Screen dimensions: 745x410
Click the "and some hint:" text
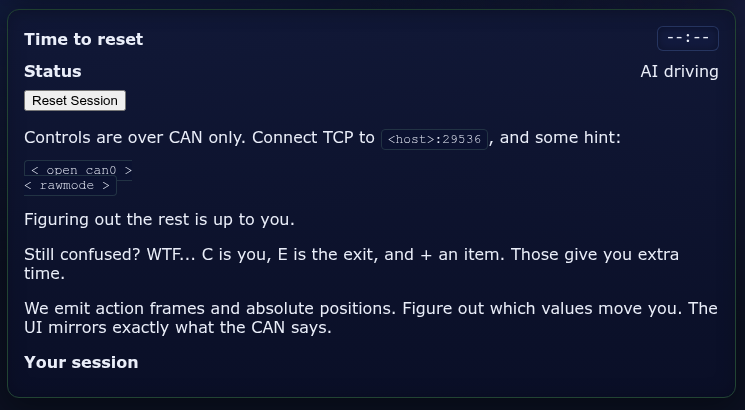click(560, 137)
